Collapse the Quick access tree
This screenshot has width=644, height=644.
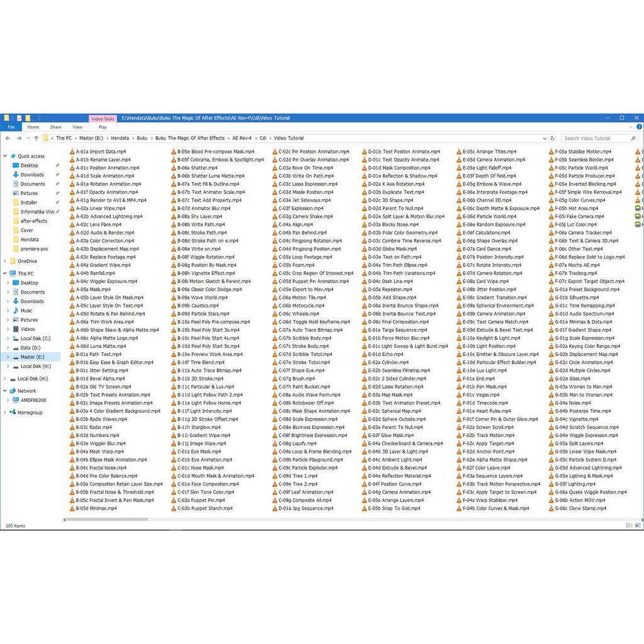[5, 156]
